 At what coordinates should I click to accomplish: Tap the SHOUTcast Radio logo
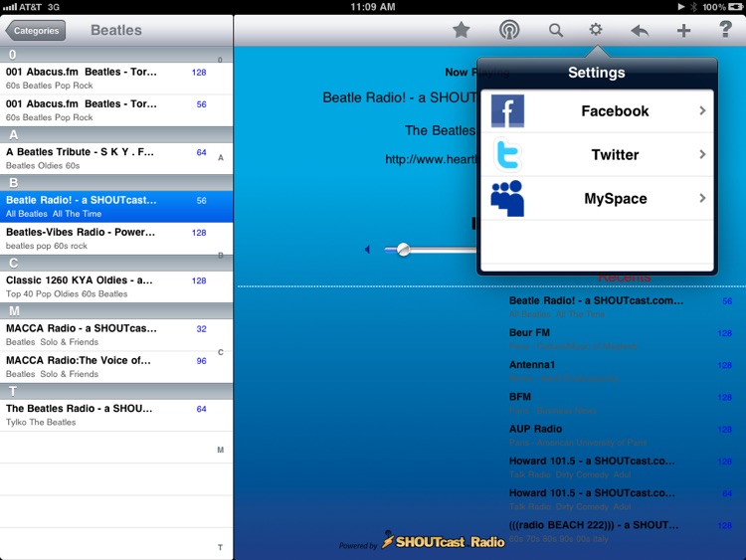(444, 541)
